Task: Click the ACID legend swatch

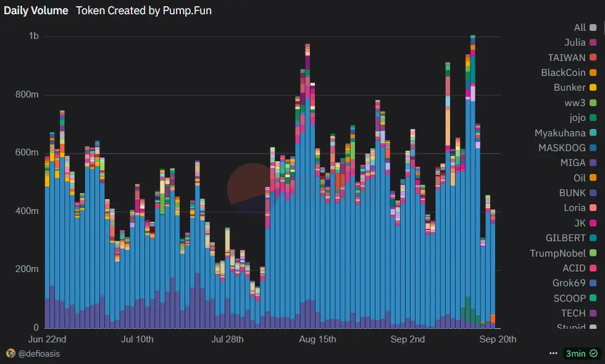Action: 593,268
